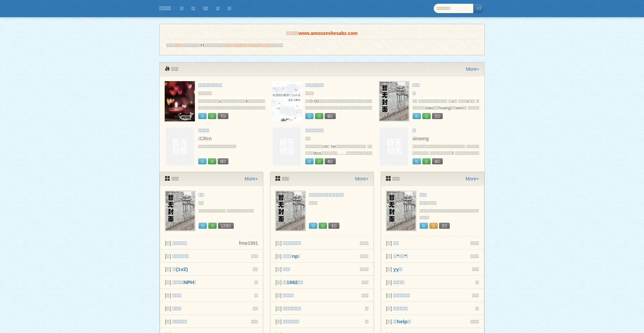The height and width of the screenshot is (333, 644).
Task: Open More+ link in the middle category panel
Action: click(x=362, y=179)
